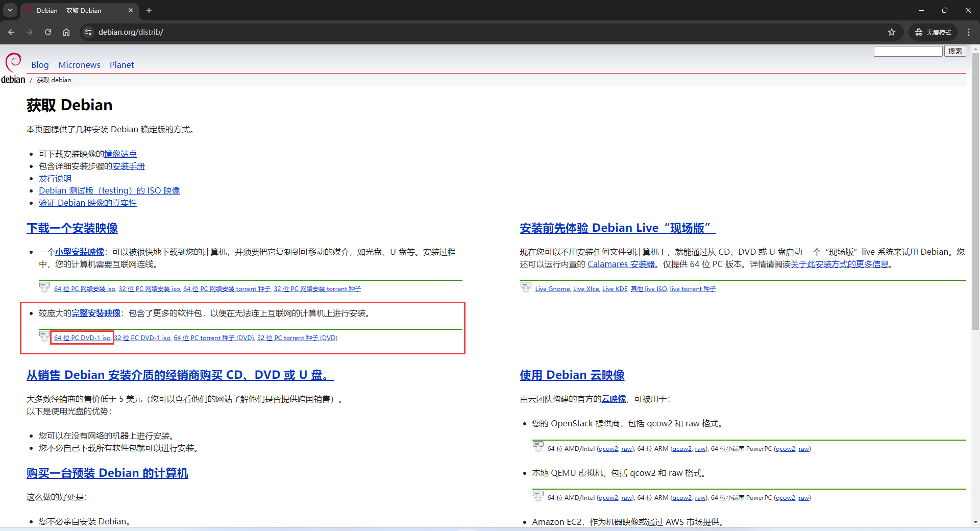Viewport: 980px width, 531px height.
Task: Get 64 位 PC torrent 种子 (DVD)
Action: (214, 338)
